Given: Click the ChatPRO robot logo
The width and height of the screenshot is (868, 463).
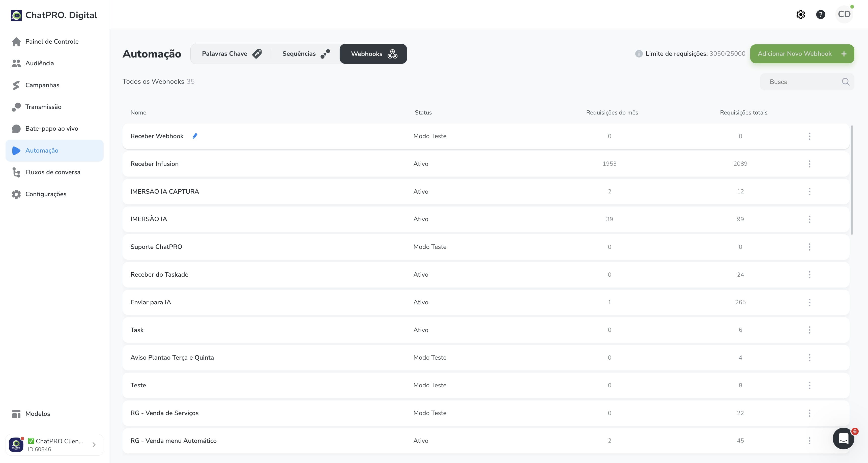Looking at the screenshot, I should point(16,15).
